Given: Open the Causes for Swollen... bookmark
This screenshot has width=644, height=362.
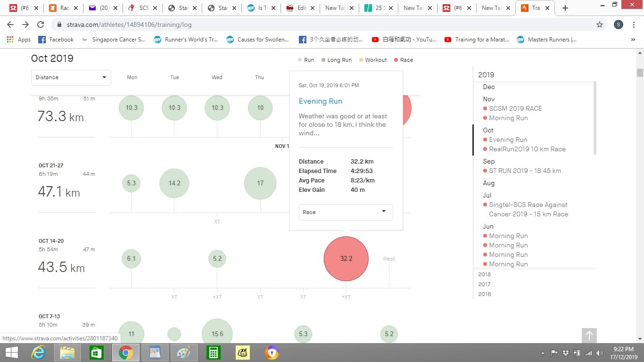Looking at the screenshot, I should click(x=257, y=40).
